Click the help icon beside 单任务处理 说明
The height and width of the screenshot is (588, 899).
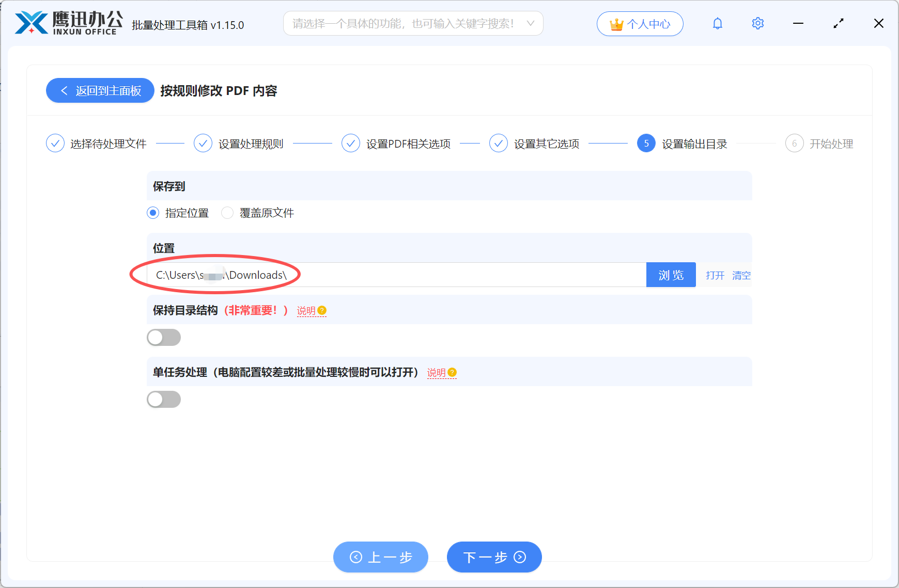[x=452, y=372]
